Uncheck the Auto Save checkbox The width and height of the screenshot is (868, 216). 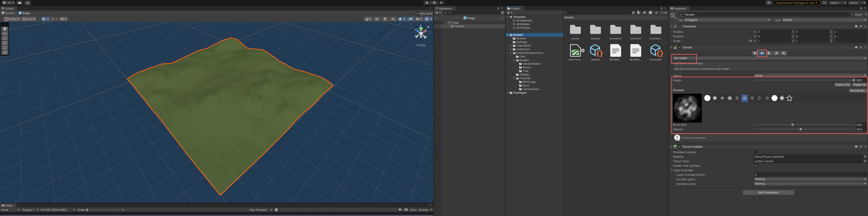(x=417, y=14)
